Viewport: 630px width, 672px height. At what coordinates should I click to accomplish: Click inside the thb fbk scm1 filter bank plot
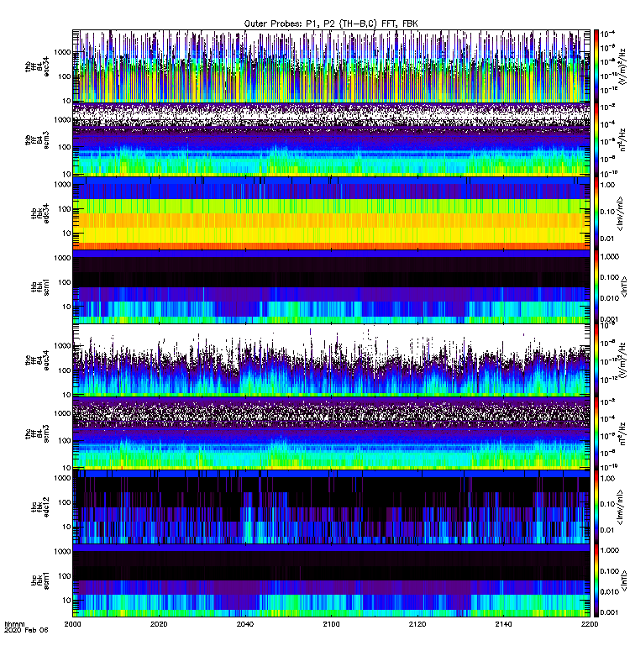pos(331,286)
